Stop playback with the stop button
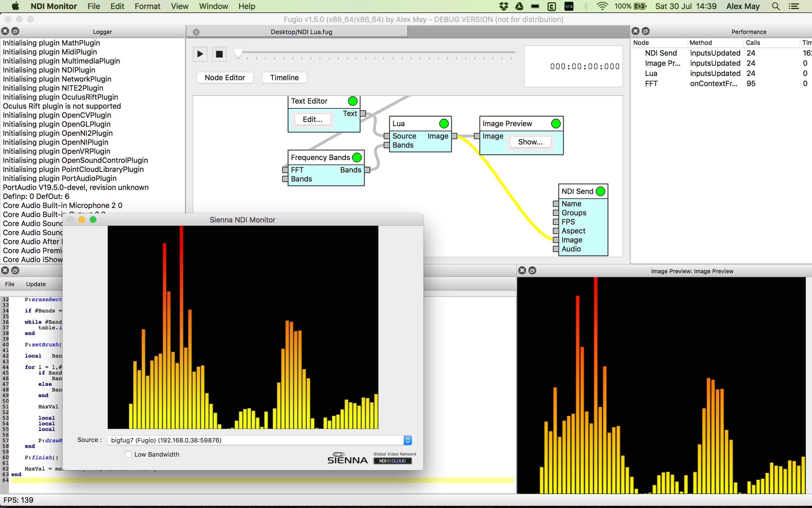The image size is (812, 508). pyautogui.click(x=219, y=54)
